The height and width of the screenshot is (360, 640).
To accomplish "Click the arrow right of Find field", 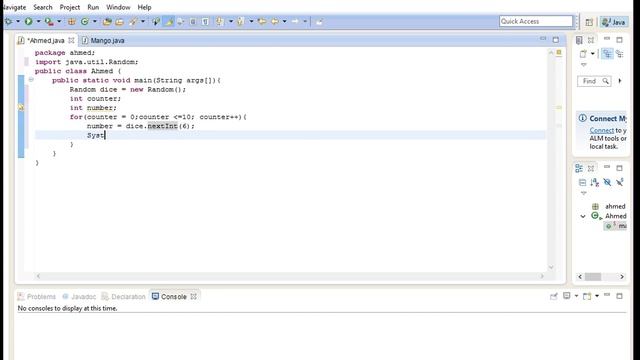I will click(620, 81).
